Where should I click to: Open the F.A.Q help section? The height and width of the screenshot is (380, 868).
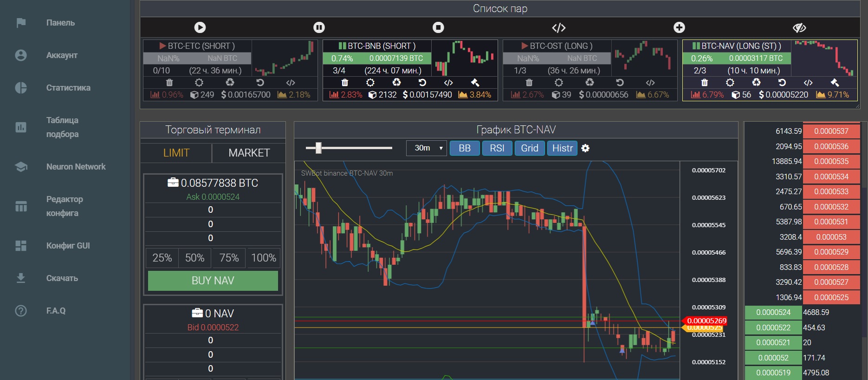click(56, 311)
